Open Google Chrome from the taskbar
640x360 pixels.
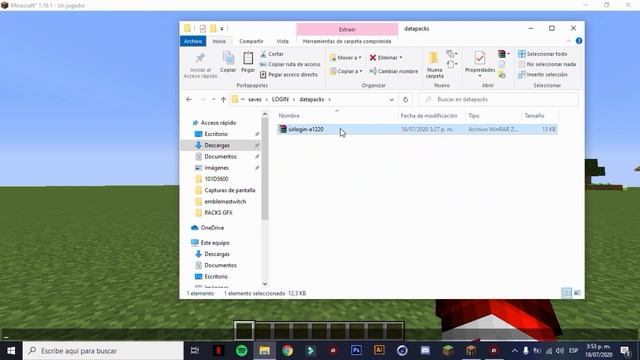pyautogui.click(x=287, y=351)
